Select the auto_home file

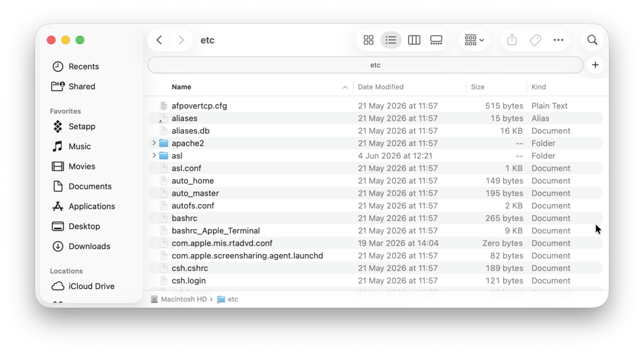(375, 181)
